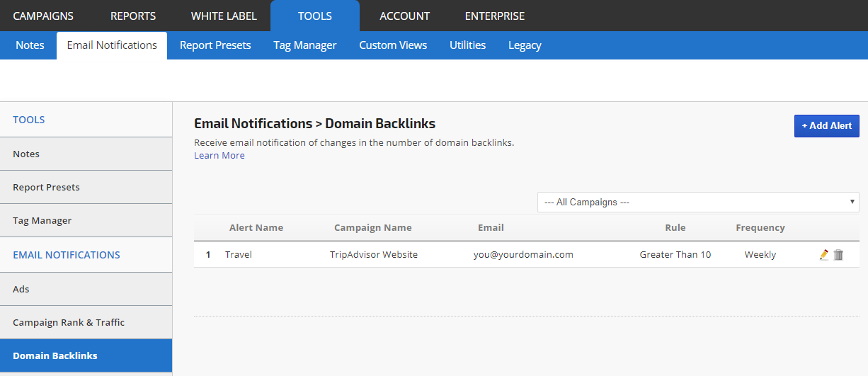Switch to the Notes tab

pyautogui.click(x=30, y=45)
